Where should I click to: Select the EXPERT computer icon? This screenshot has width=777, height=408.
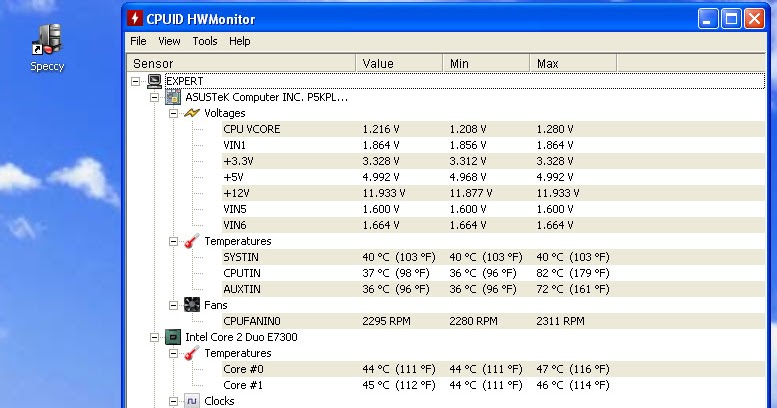154,81
